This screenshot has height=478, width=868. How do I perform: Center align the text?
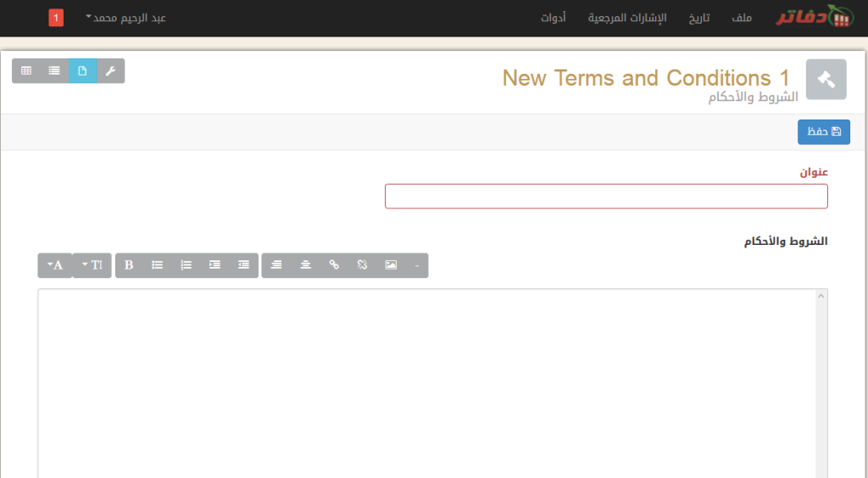pyautogui.click(x=305, y=265)
